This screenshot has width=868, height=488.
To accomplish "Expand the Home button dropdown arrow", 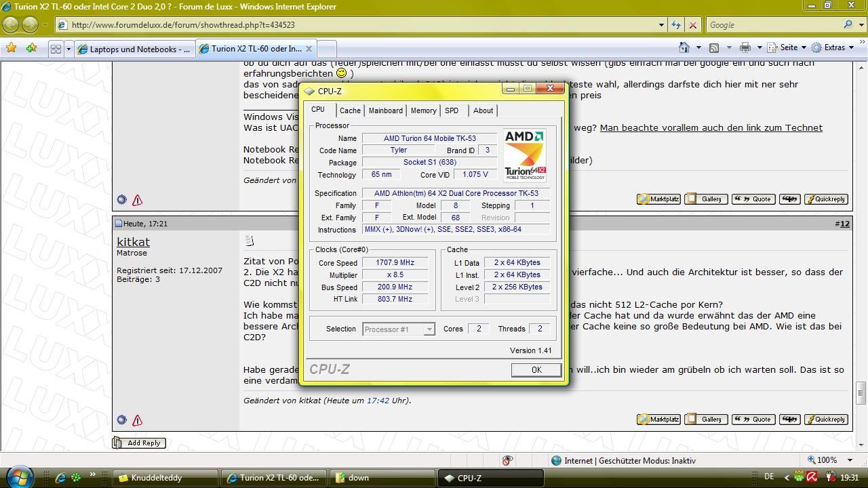I will click(698, 47).
